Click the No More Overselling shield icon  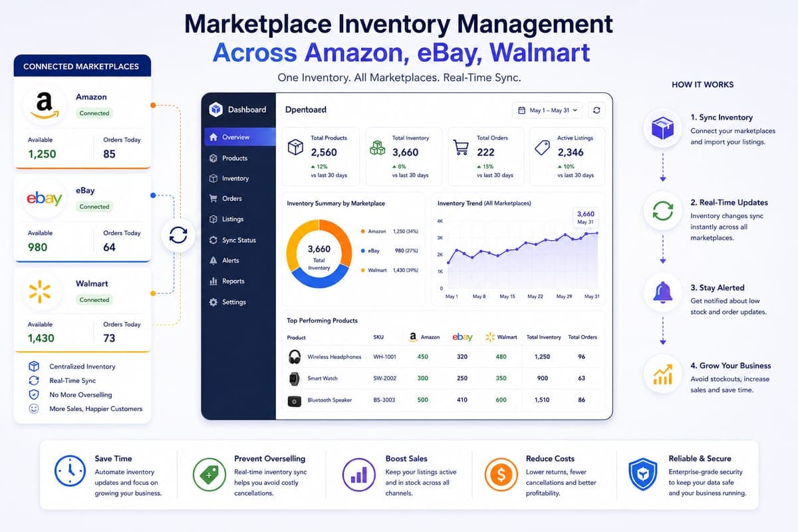click(34, 394)
